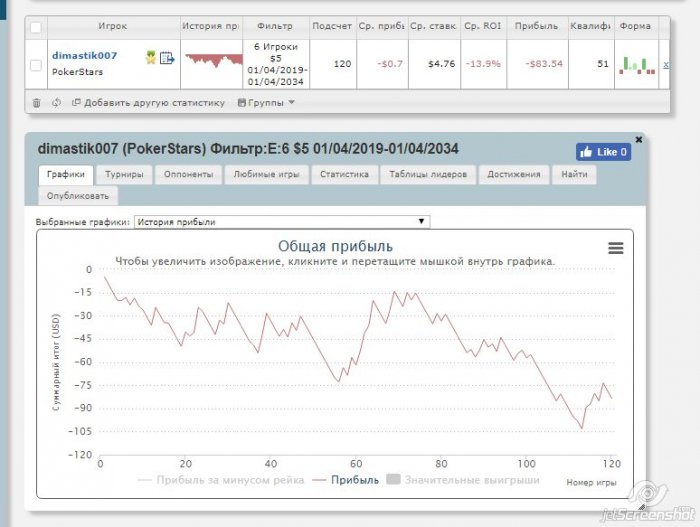Click the PokerStars site label under dimastik007

pyautogui.click(x=78, y=72)
